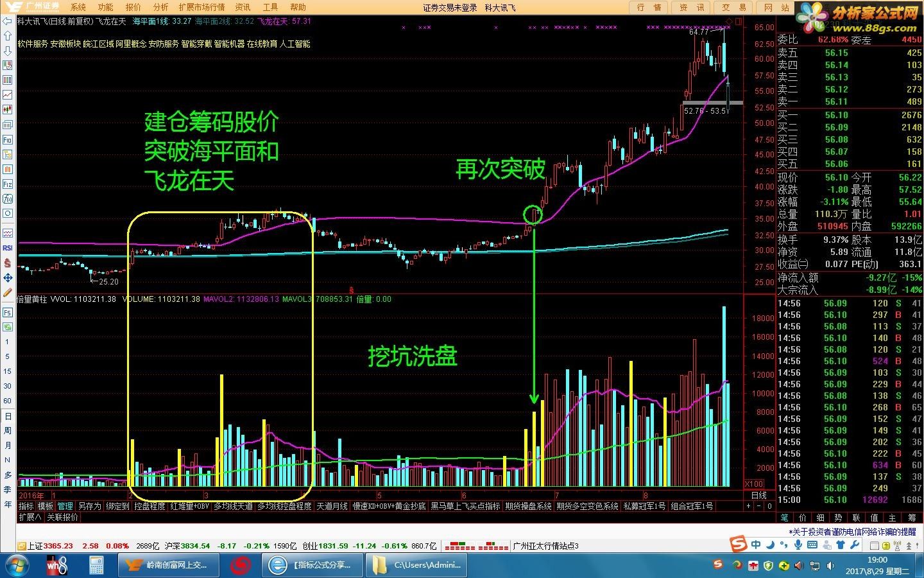Click the F12 trading icon in sidebar
924x578 pixels.
coord(8,184)
